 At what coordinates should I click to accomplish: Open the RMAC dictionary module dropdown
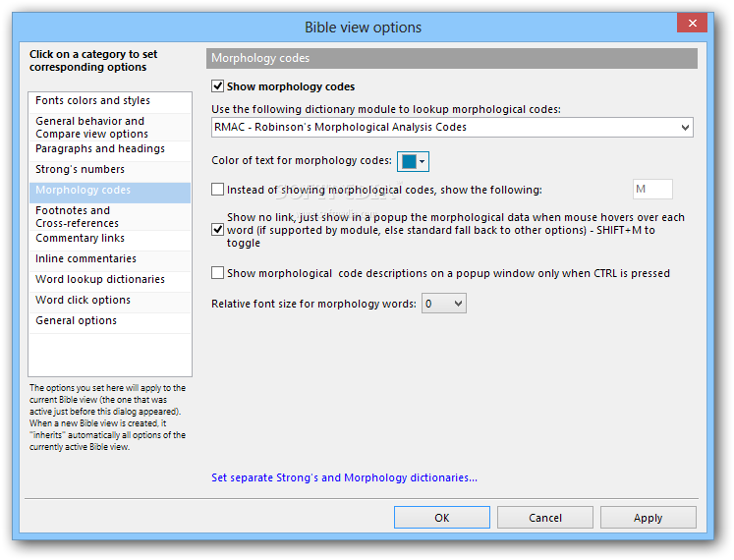452,128
